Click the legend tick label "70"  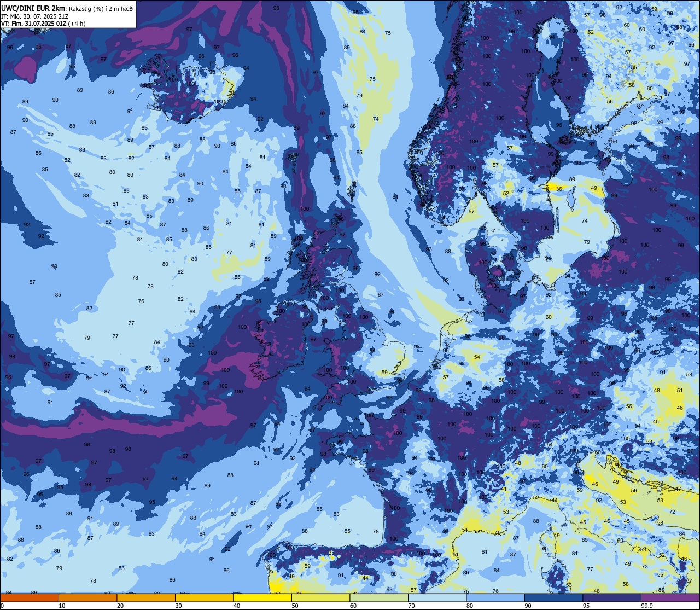[411, 606]
